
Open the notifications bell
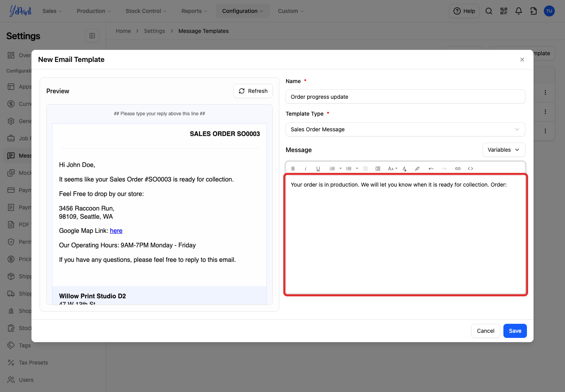pos(519,11)
